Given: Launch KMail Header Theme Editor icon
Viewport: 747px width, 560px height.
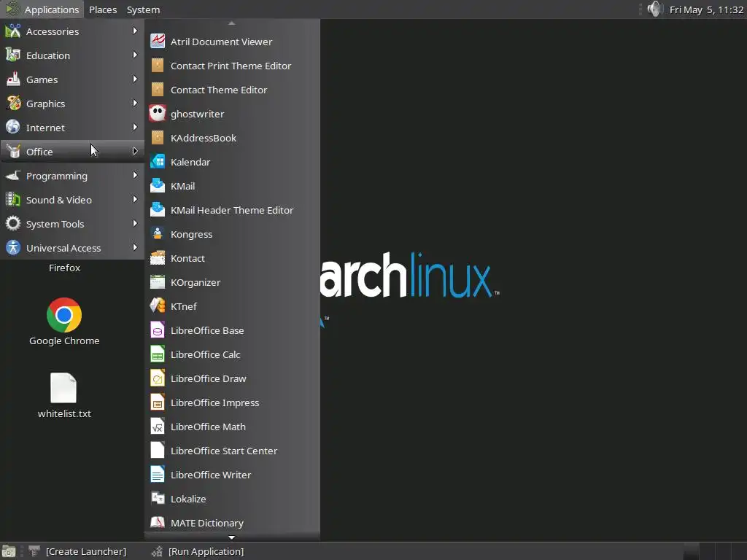Looking at the screenshot, I should click(x=158, y=210).
